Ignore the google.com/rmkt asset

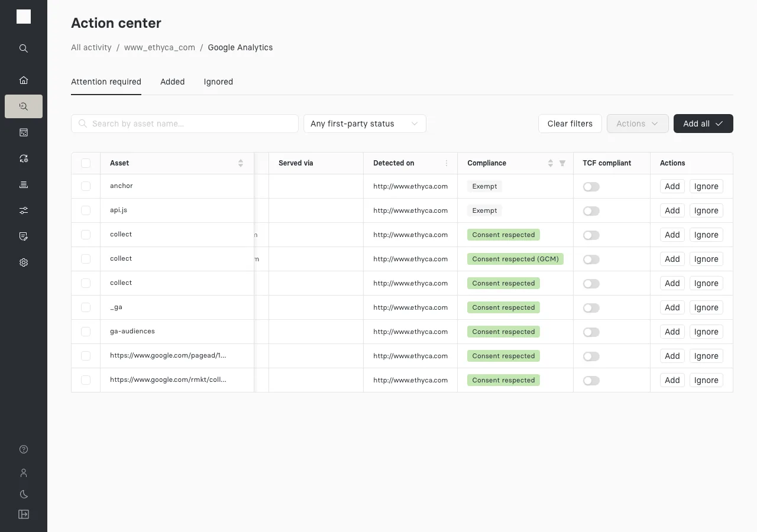(x=706, y=380)
